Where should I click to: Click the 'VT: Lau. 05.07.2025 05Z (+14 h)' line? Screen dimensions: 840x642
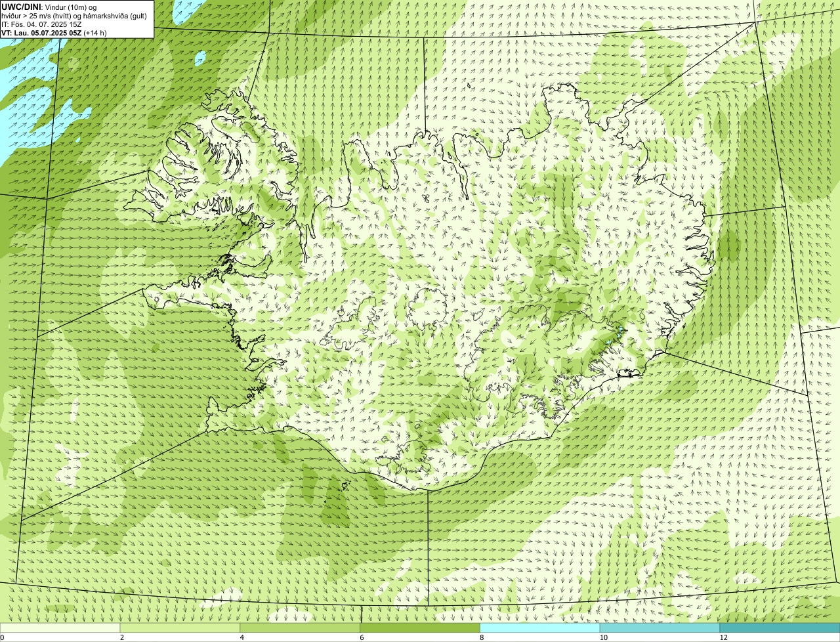click(x=54, y=32)
